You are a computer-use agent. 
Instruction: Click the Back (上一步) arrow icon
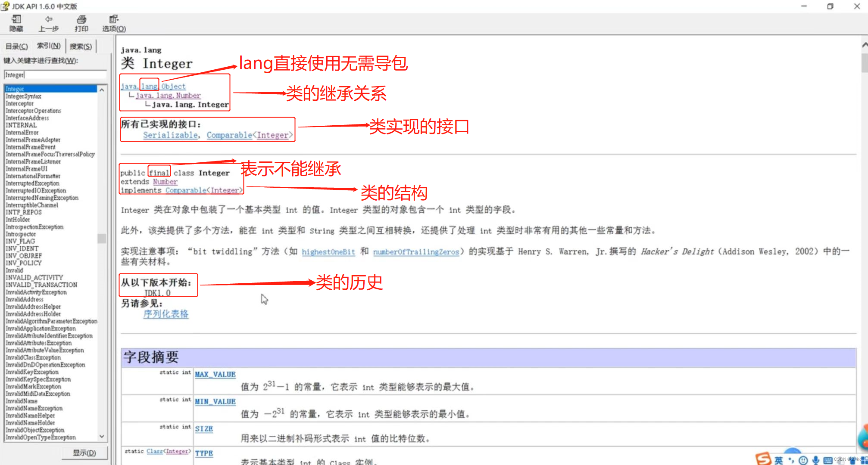click(49, 20)
